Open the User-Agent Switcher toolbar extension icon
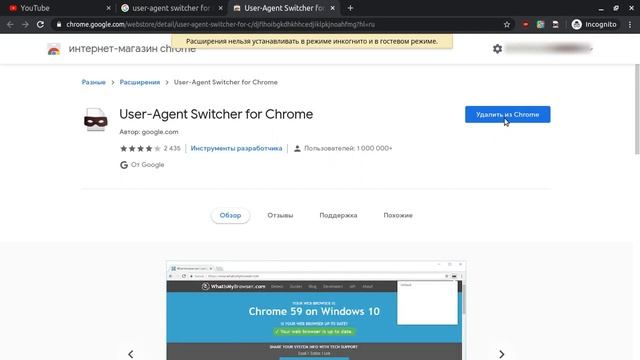The image size is (640, 360). point(556,24)
